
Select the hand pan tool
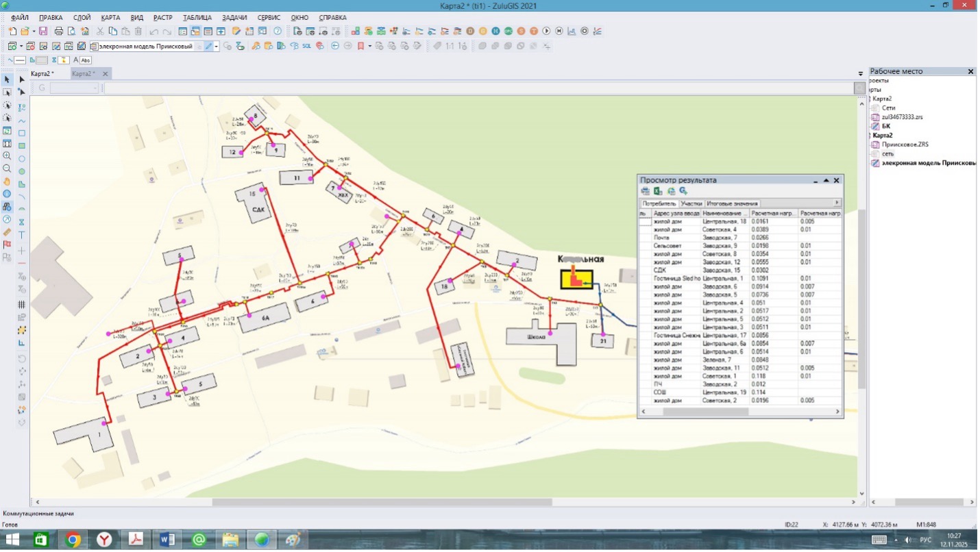coord(8,181)
